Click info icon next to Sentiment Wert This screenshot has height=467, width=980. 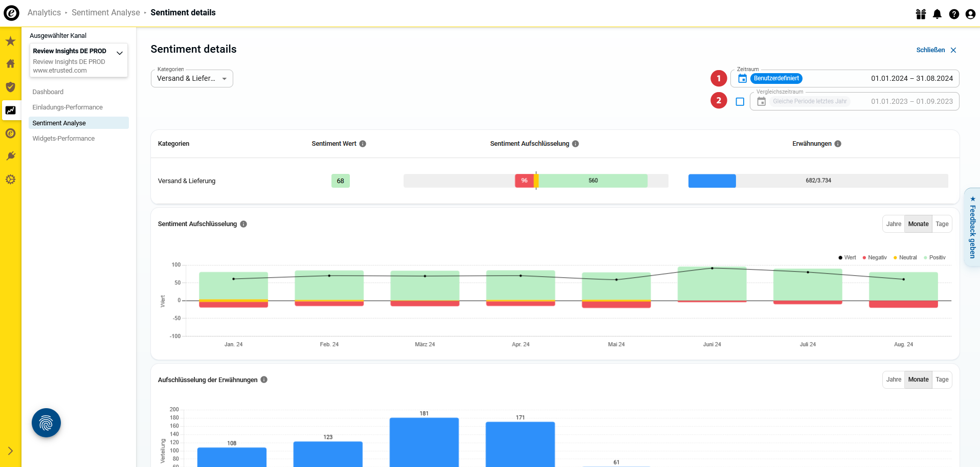[363, 144]
